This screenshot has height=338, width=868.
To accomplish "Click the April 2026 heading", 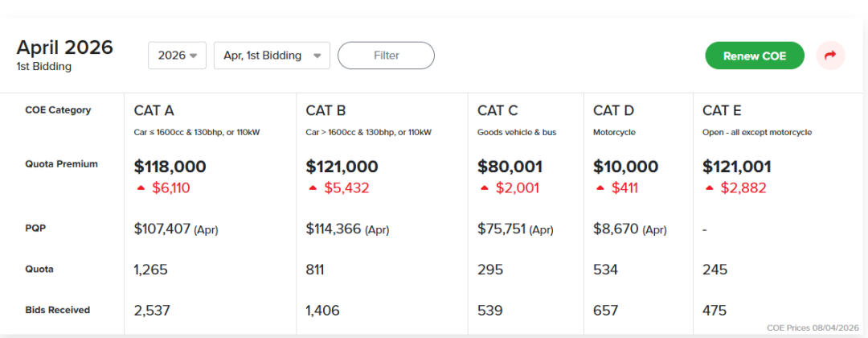I will 64,47.
